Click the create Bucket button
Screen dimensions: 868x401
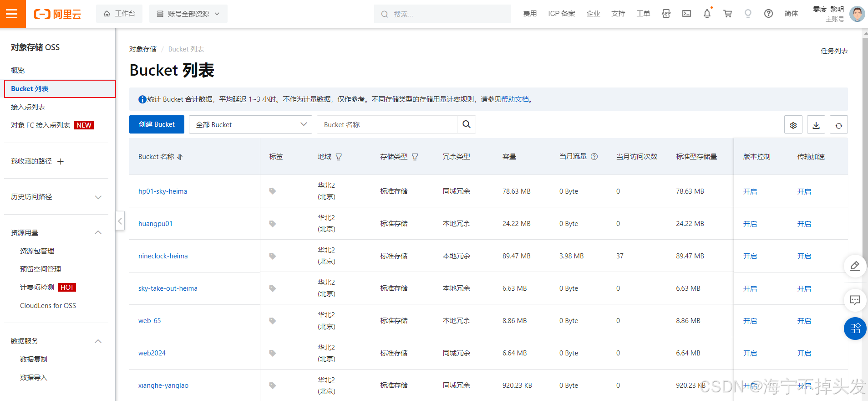(157, 124)
